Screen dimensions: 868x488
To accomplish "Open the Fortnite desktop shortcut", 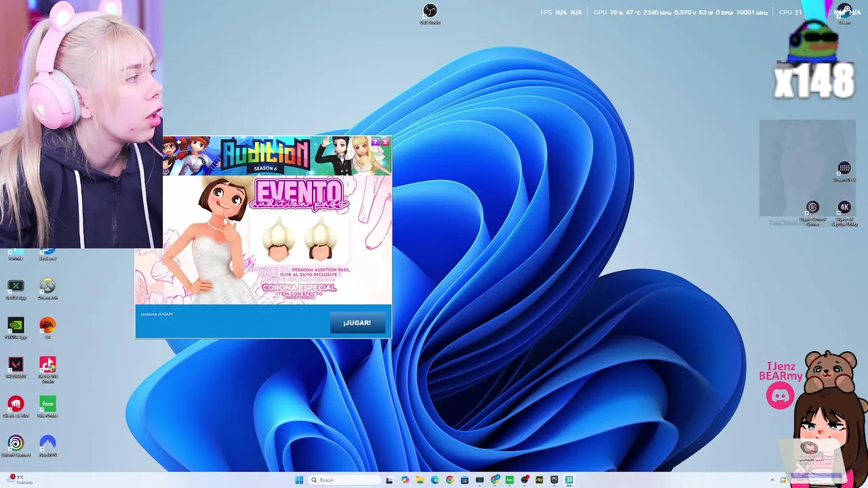I will coord(16,254).
